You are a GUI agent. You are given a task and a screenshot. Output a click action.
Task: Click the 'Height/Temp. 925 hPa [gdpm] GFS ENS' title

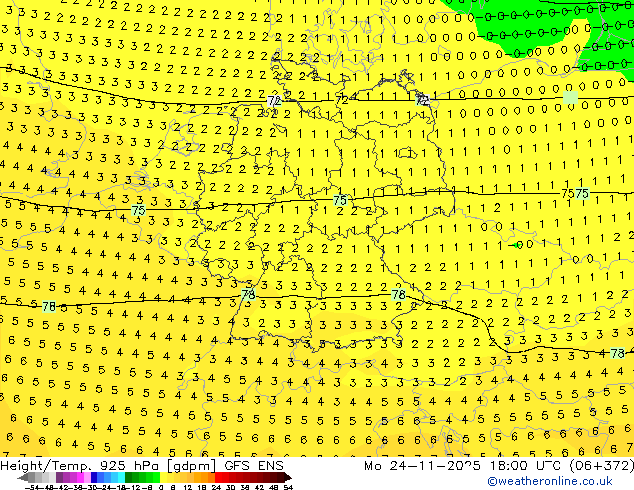point(142,466)
